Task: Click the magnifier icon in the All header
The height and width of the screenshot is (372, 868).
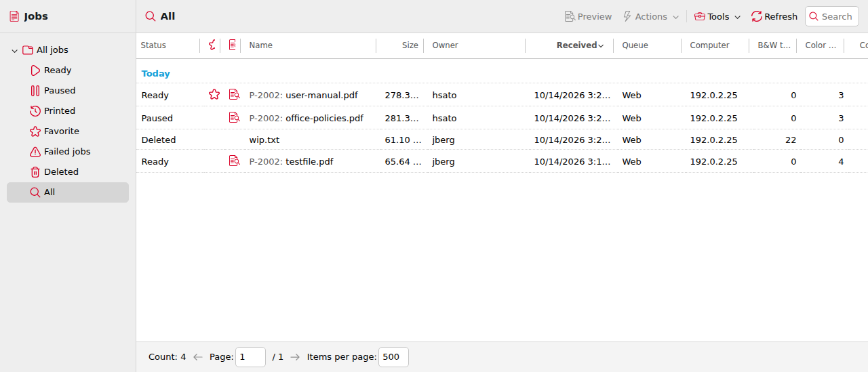Action: [151, 16]
